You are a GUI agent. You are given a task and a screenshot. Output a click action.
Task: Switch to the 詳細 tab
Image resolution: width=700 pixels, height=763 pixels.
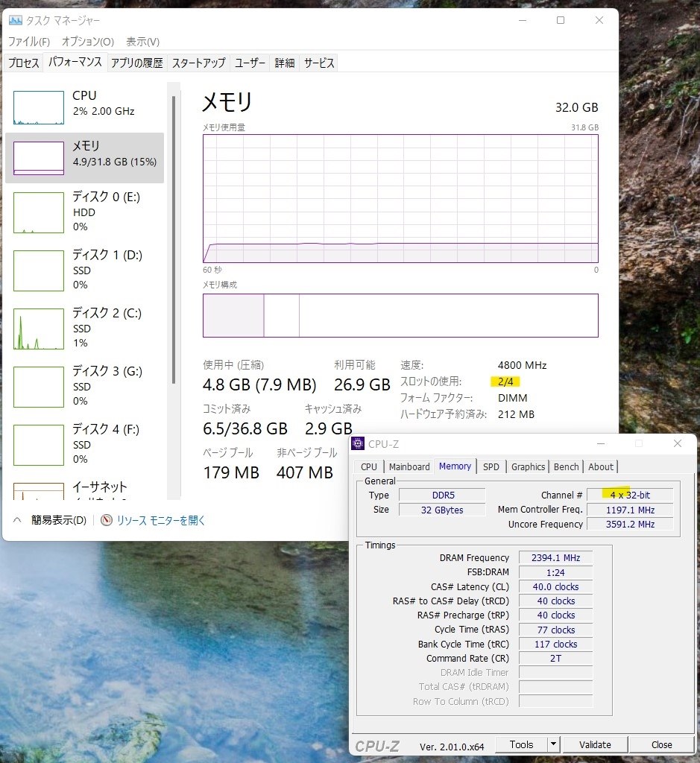pos(284,63)
